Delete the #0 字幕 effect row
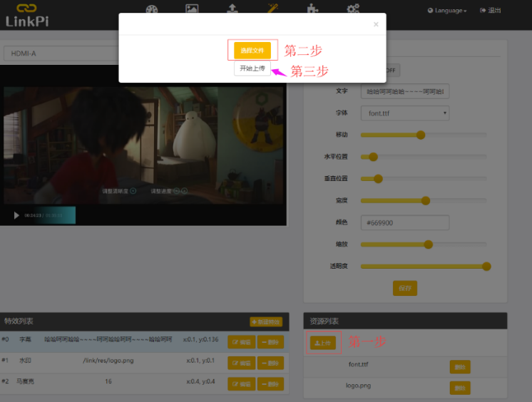The width and height of the screenshot is (532, 402). point(270,342)
